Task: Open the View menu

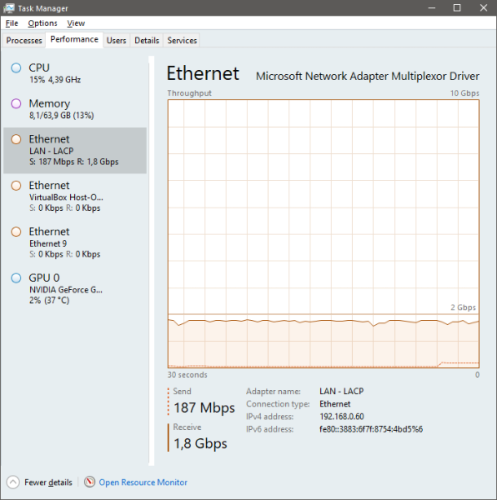Action: coord(76,23)
